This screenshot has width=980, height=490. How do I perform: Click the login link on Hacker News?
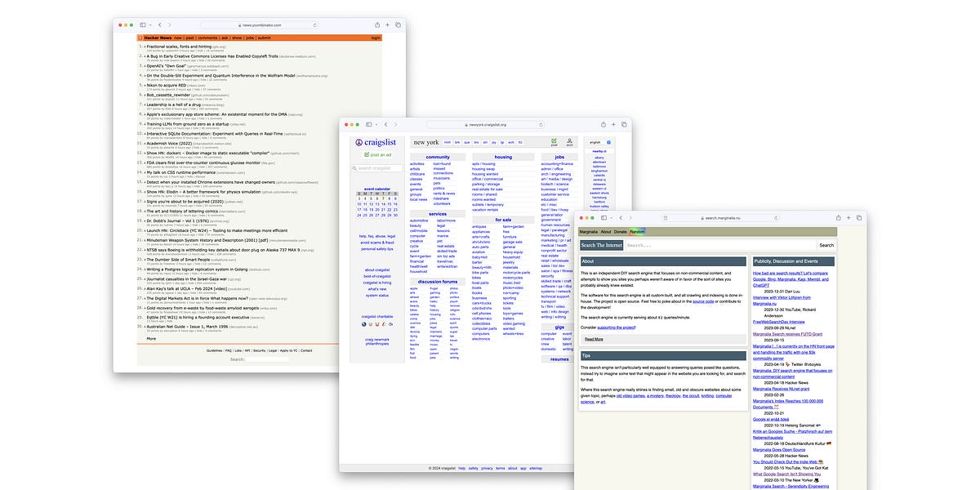376,38
